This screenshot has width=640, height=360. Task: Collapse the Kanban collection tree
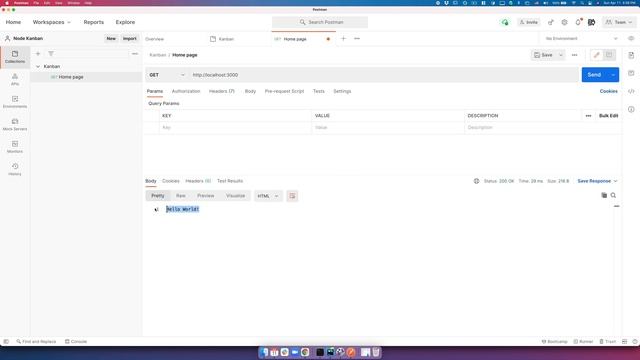pyautogui.click(x=38, y=66)
